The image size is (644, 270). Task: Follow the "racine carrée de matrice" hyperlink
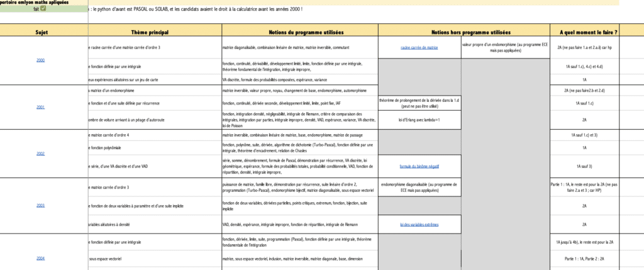coord(419,47)
